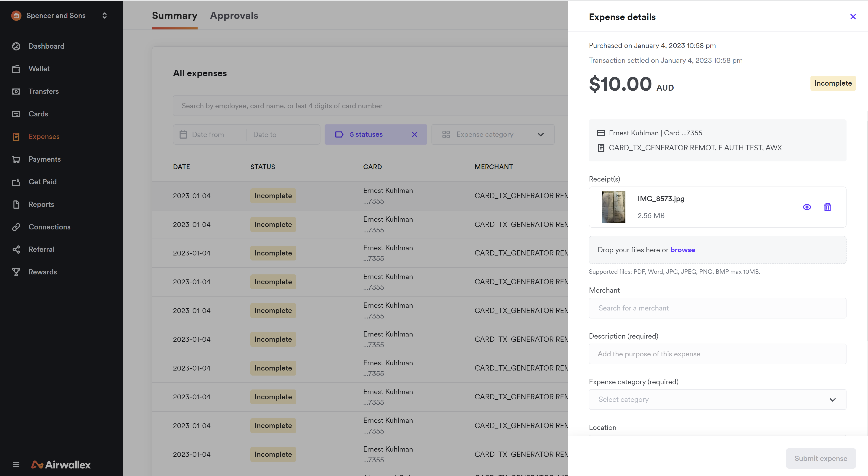Click the receipt icon beside CARD_TX_GENERATOR REMOT
The height and width of the screenshot is (476, 868).
601,148
